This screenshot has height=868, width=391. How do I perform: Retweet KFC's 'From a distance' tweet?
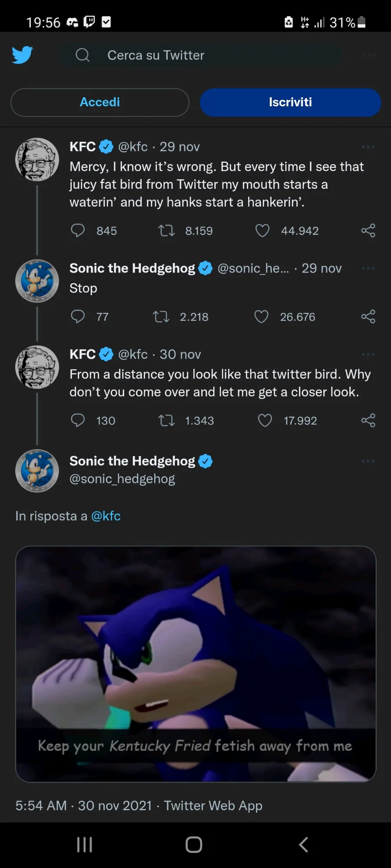point(166,421)
